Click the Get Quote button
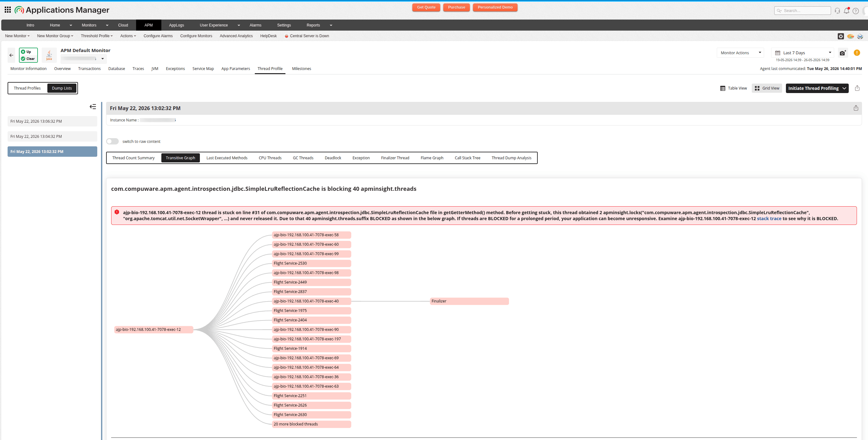 click(426, 7)
